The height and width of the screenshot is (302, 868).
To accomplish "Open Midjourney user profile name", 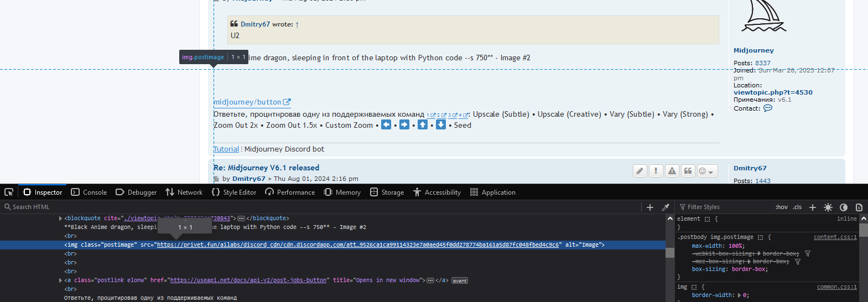I will (x=753, y=50).
